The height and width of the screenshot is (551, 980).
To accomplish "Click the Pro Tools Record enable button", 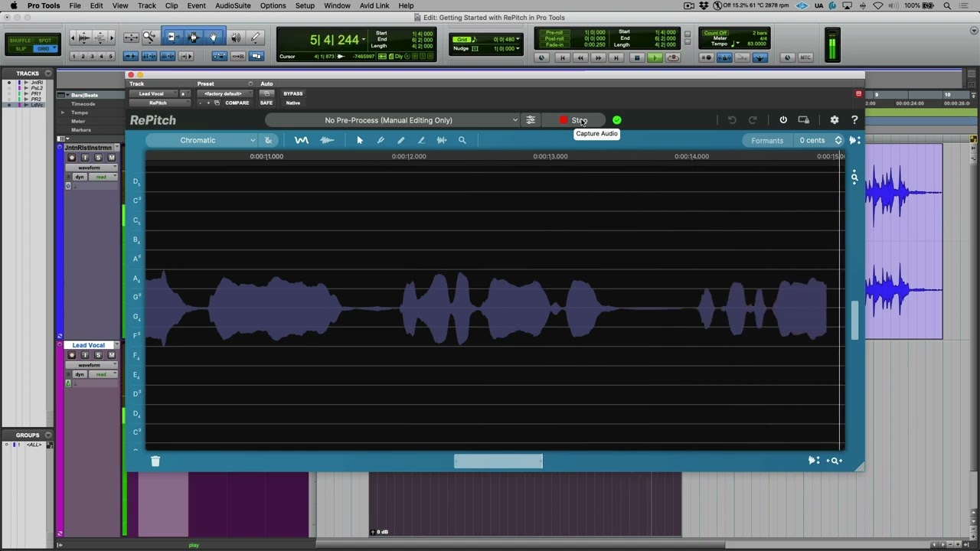I will coord(673,57).
